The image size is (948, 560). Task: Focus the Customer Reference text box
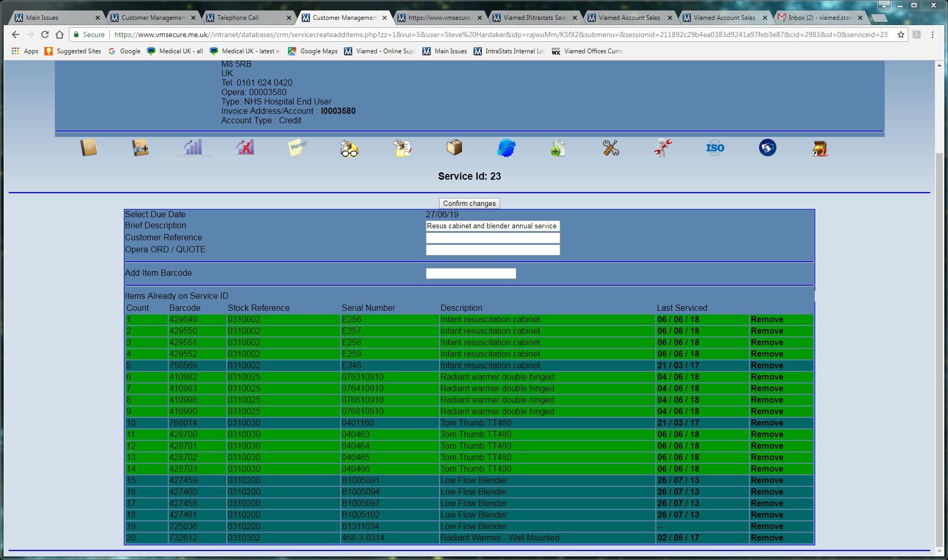492,238
